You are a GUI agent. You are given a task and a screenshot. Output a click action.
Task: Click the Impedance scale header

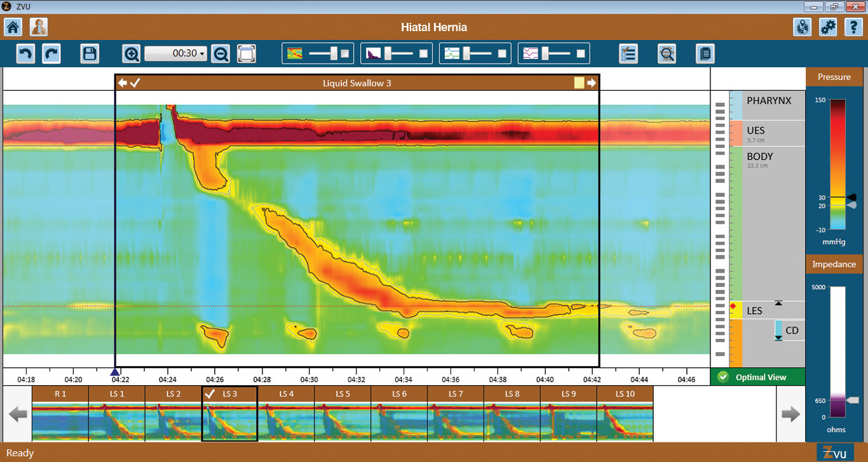pos(834,264)
